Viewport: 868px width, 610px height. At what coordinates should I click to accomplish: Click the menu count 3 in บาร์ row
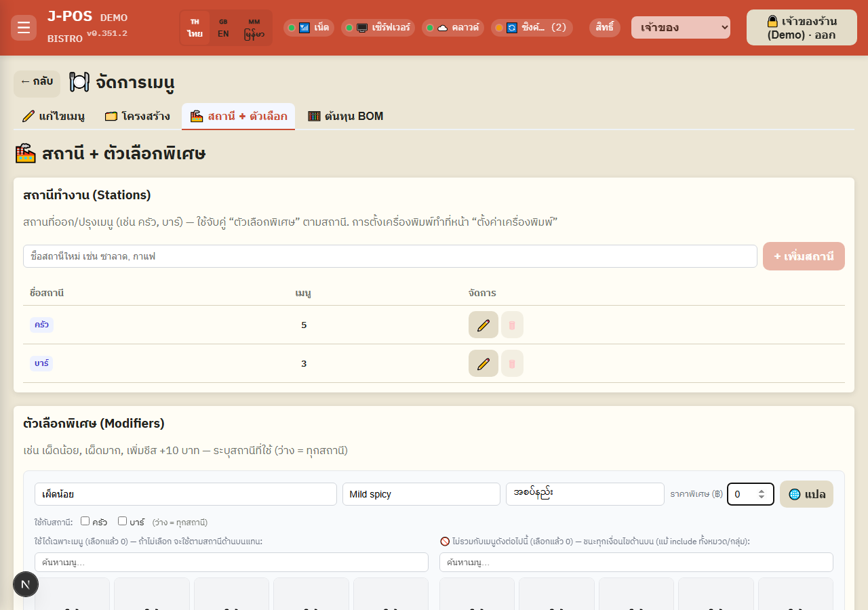pos(304,364)
